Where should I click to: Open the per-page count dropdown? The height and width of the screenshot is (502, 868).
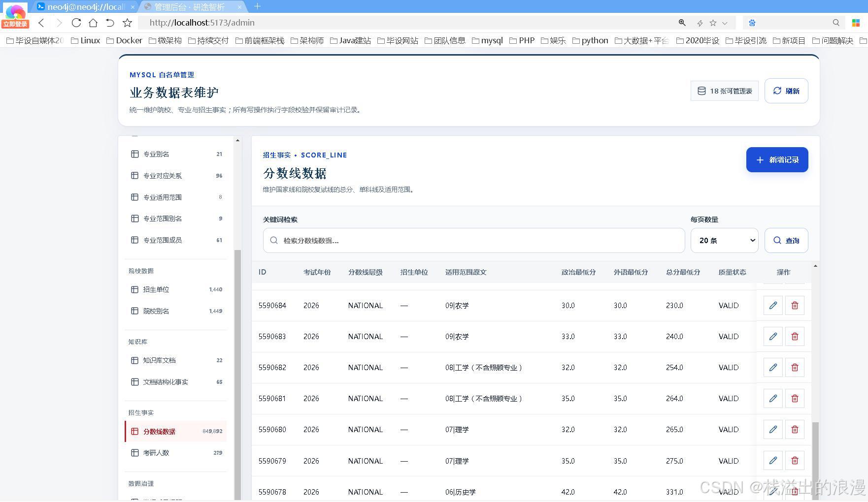click(724, 241)
